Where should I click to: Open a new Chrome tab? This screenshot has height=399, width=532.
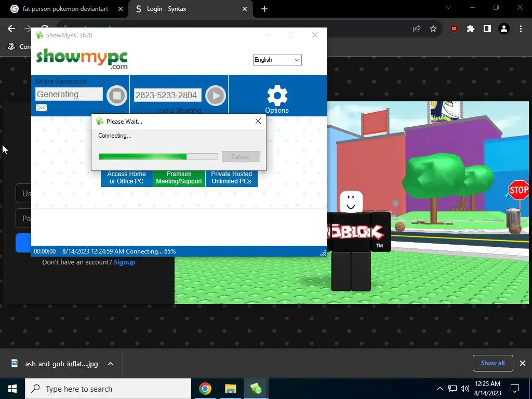tap(264, 9)
